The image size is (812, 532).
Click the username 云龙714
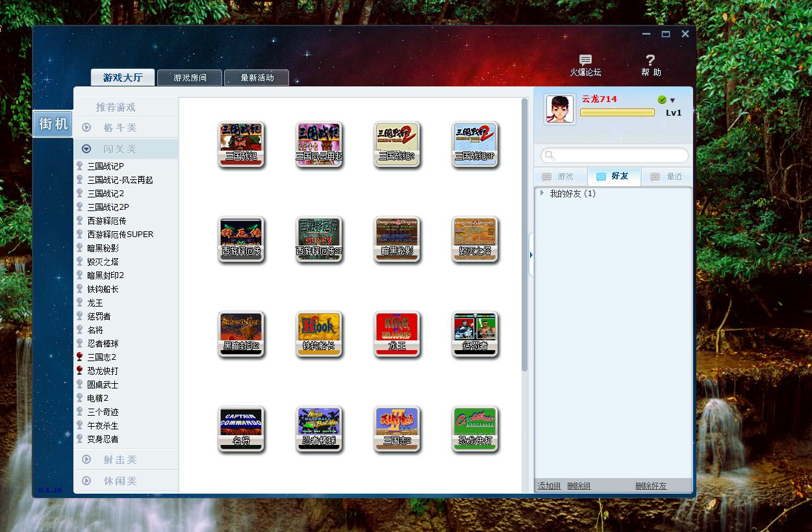[599, 99]
